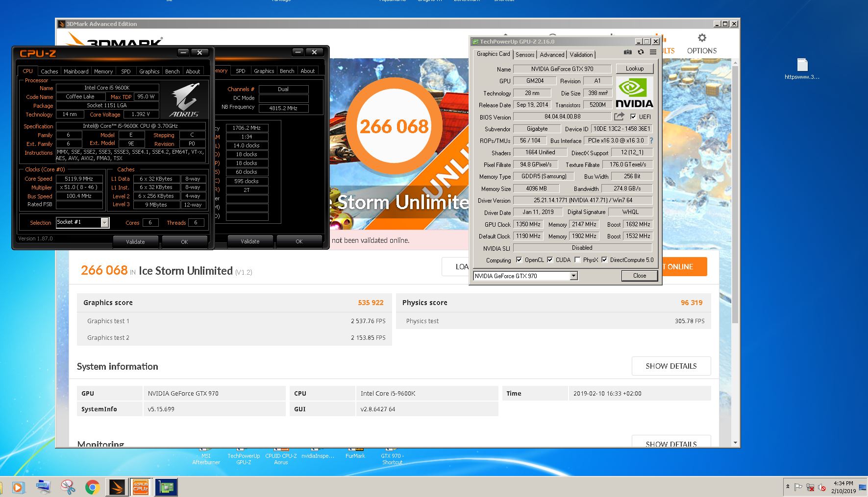
Task: Open the About tab in front CPU-Z
Action: [193, 71]
